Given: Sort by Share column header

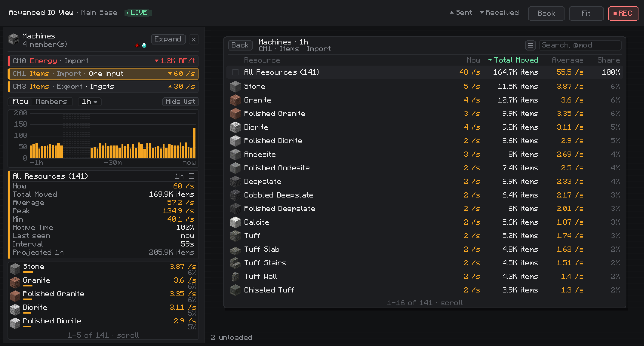Looking at the screenshot, I should [x=608, y=60].
